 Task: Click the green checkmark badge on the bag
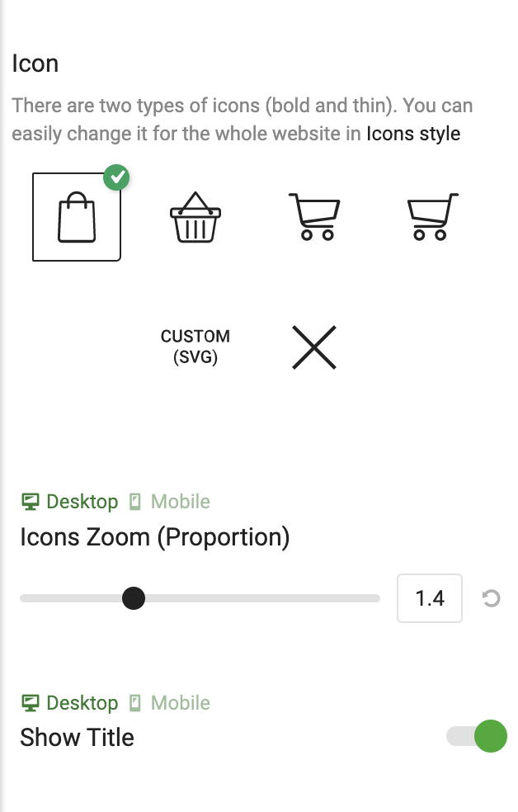click(116, 177)
